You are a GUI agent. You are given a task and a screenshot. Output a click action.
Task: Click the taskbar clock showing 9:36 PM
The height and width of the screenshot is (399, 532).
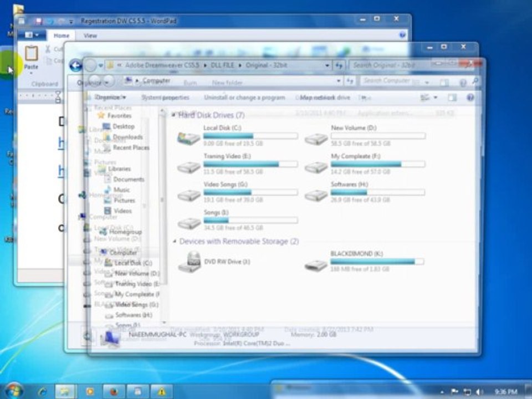point(505,392)
